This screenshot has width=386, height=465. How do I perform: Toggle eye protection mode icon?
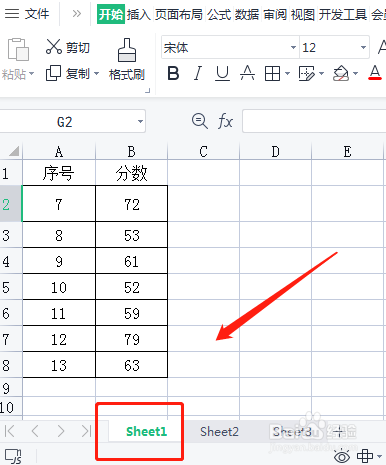tap(342, 456)
